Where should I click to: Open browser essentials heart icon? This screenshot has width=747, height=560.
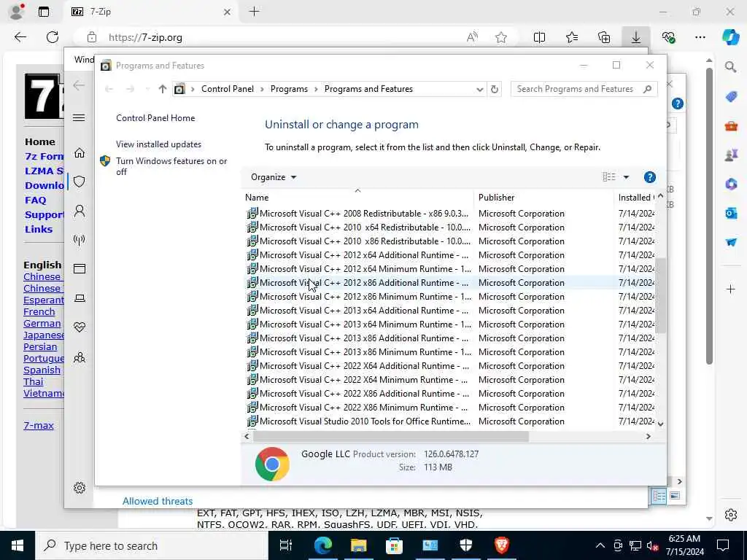point(668,37)
